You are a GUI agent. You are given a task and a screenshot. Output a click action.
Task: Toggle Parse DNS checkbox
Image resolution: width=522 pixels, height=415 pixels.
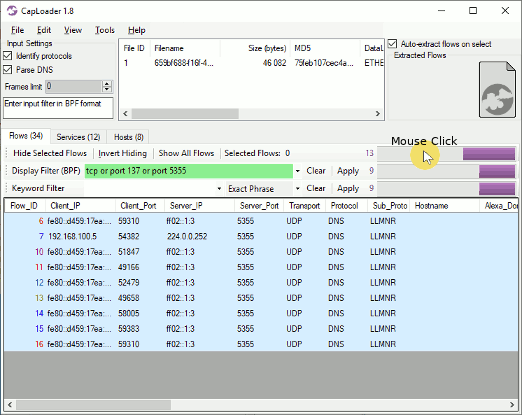[x=8, y=70]
